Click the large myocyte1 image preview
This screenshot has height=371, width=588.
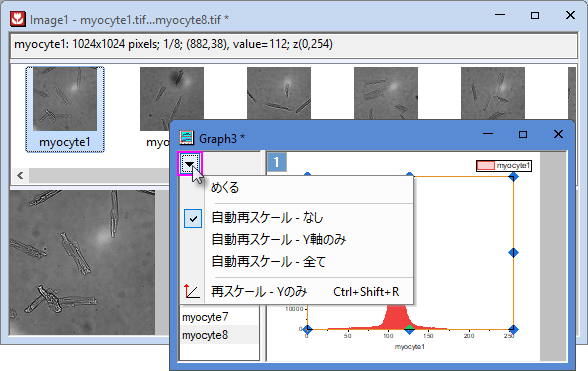pos(82,263)
